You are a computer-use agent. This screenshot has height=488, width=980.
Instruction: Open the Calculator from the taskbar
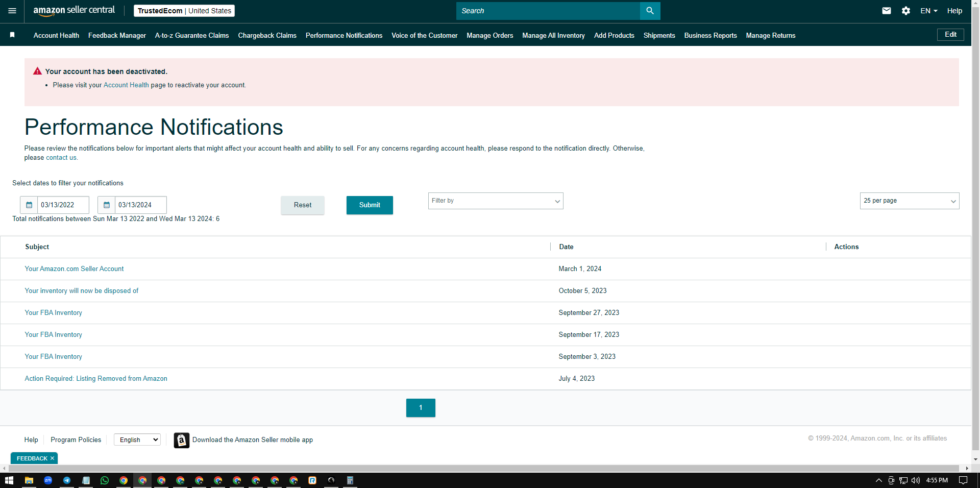(x=350, y=480)
